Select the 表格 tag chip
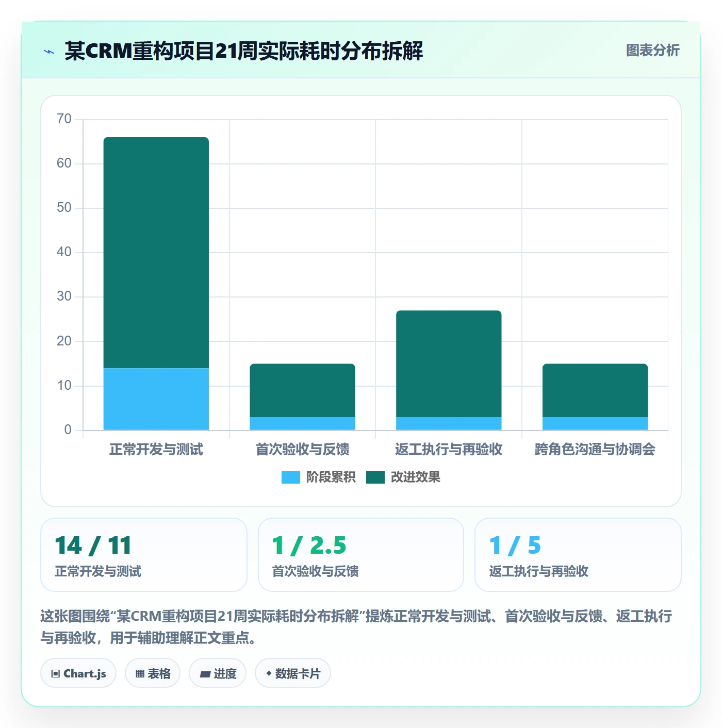 153,673
